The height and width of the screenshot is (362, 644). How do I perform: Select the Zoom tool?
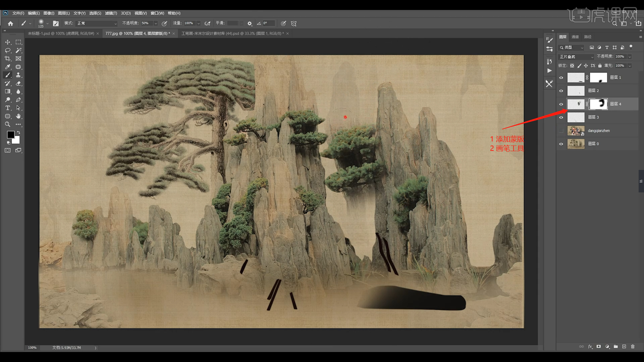8,124
